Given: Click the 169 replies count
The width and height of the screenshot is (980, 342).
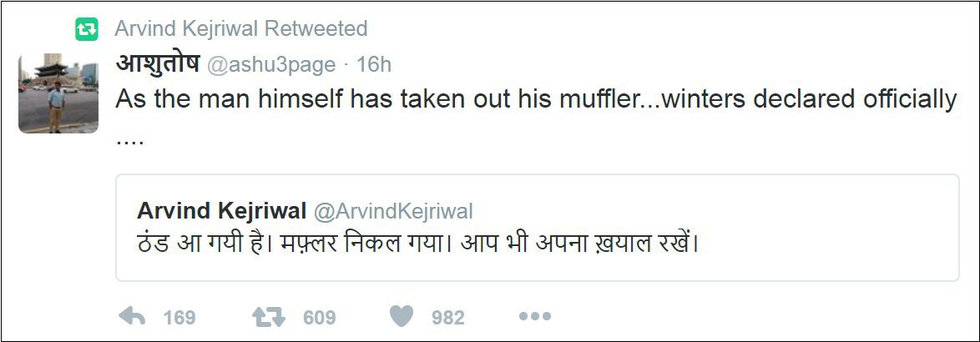Looking at the screenshot, I should click(x=179, y=318).
